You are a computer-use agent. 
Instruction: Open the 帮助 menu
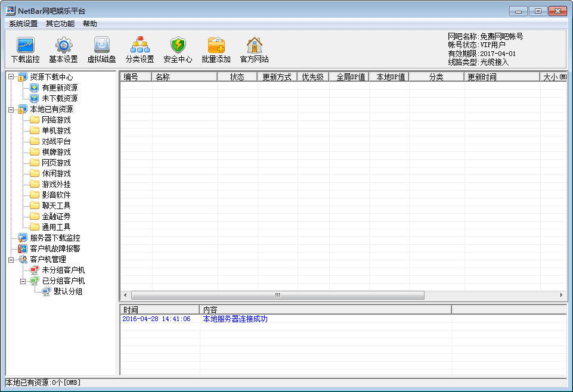(90, 24)
